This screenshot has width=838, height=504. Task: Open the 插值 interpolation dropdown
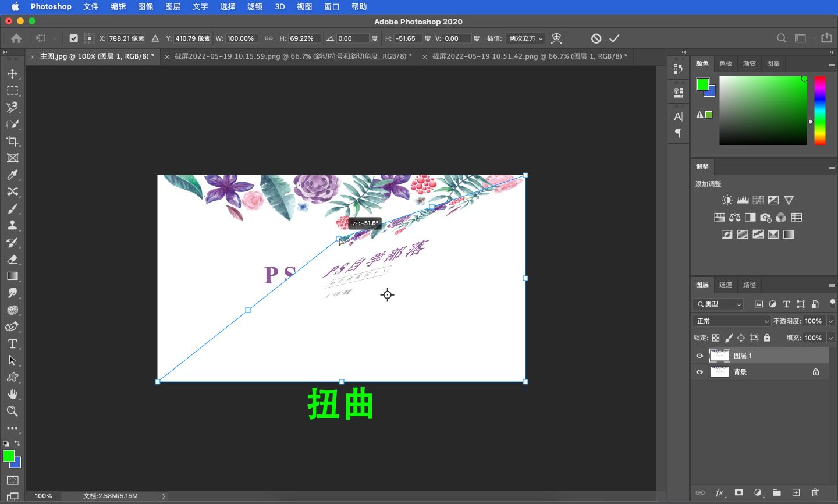[525, 38]
